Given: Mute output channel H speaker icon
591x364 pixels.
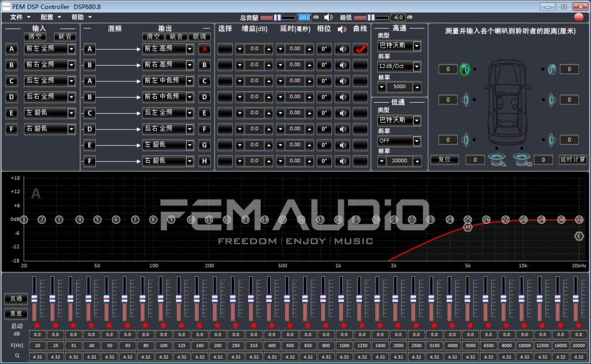Looking at the screenshot, I should [342, 162].
